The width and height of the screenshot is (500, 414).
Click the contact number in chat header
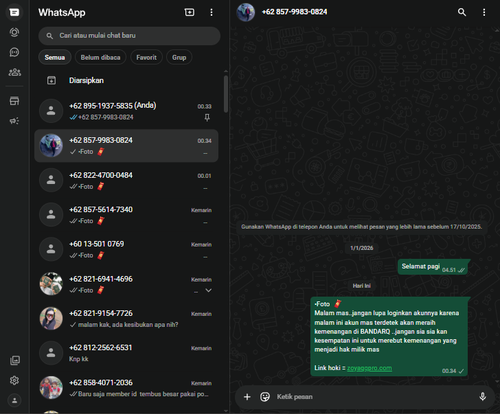pos(294,12)
